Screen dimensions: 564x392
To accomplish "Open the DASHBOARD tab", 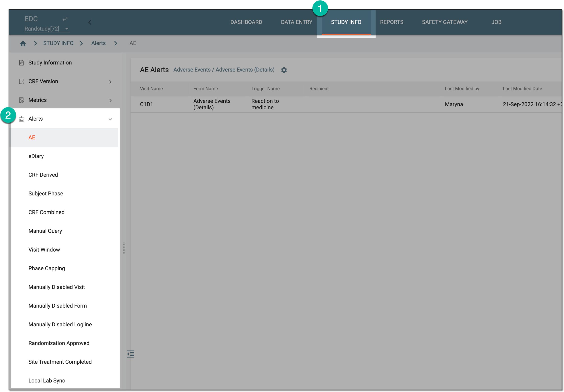I will click(246, 22).
